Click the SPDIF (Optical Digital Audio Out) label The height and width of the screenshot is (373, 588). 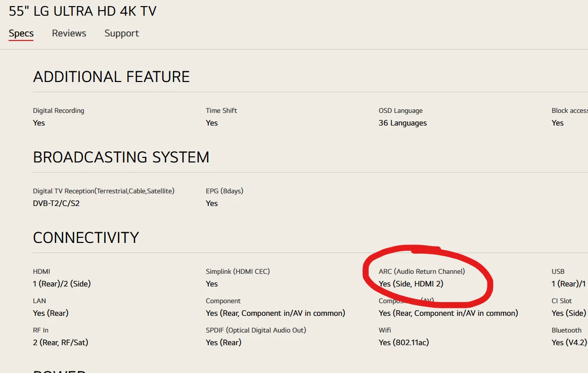click(256, 330)
